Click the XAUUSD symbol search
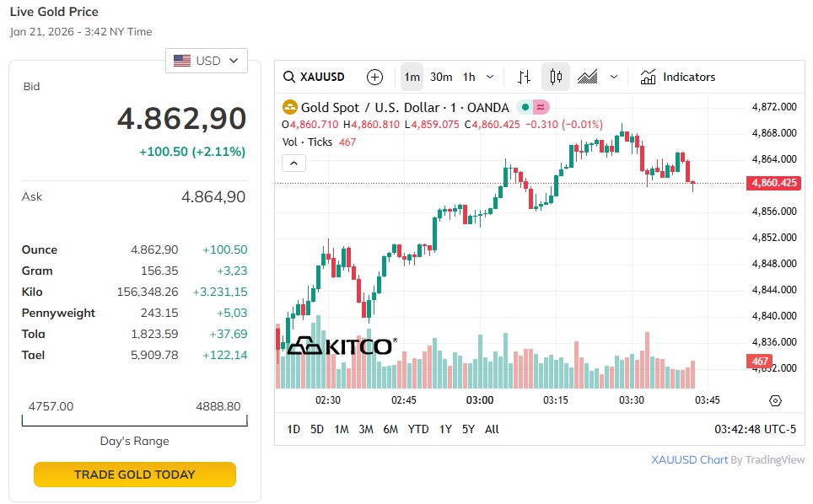The height and width of the screenshot is (504, 813). pos(314,77)
